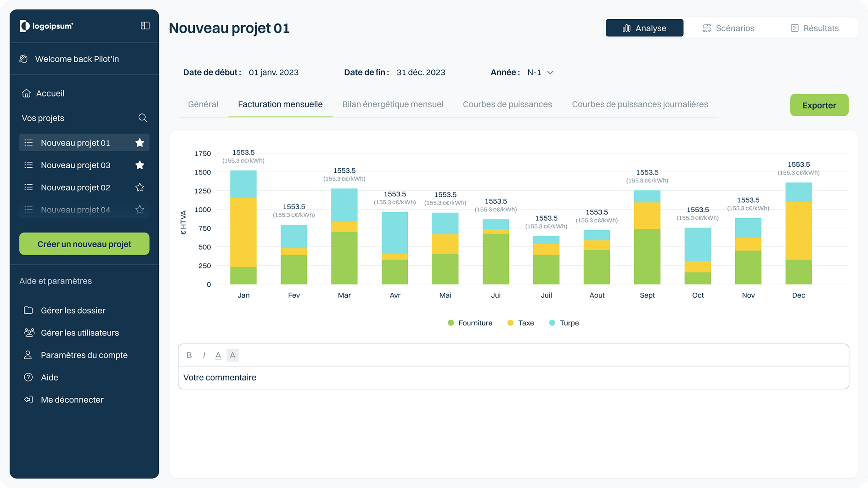The height and width of the screenshot is (488, 868).
Task: Click the Nouveau projet 01 page title
Action: coord(229,28)
